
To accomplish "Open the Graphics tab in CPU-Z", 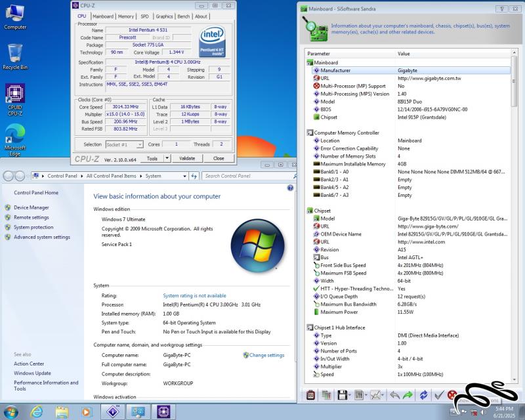I will point(165,16).
